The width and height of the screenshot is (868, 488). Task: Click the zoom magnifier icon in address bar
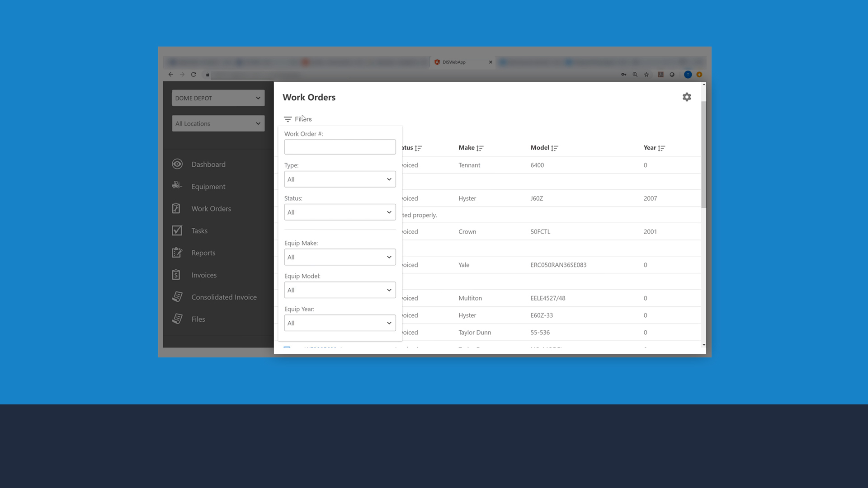point(635,75)
